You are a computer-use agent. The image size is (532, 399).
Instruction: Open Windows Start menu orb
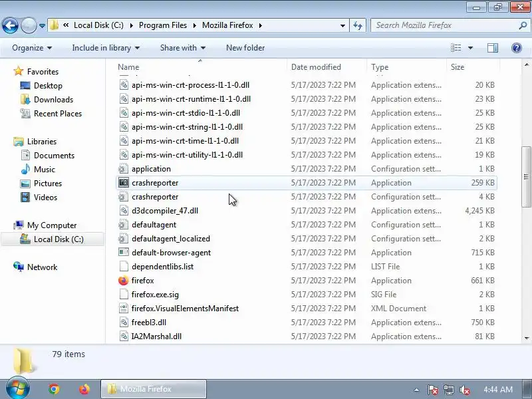(x=18, y=389)
